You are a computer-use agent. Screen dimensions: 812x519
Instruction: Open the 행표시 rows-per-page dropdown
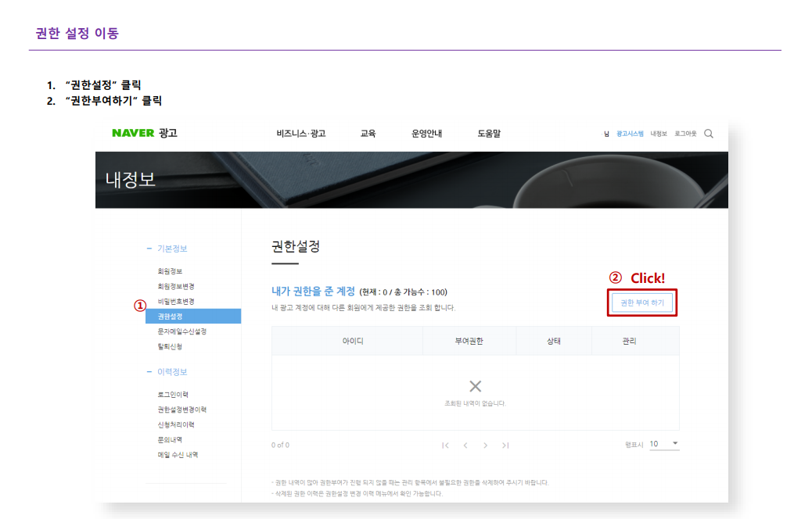click(664, 444)
